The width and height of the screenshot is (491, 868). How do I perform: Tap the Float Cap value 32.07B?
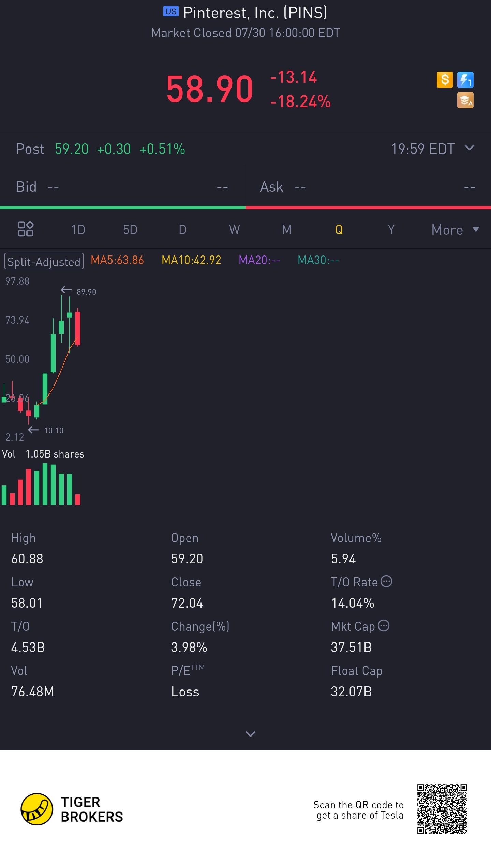pyautogui.click(x=351, y=692)
